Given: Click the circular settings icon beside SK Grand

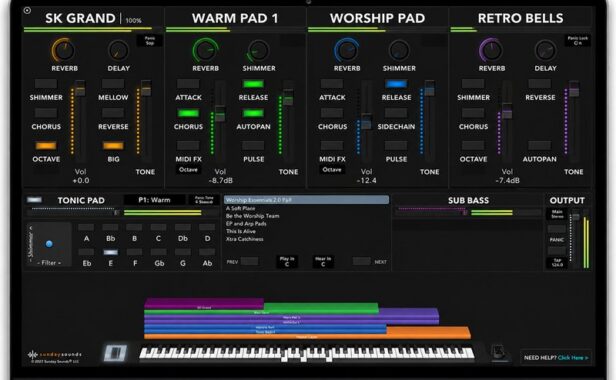Looking at the screenshot, I should coord(27,11).
